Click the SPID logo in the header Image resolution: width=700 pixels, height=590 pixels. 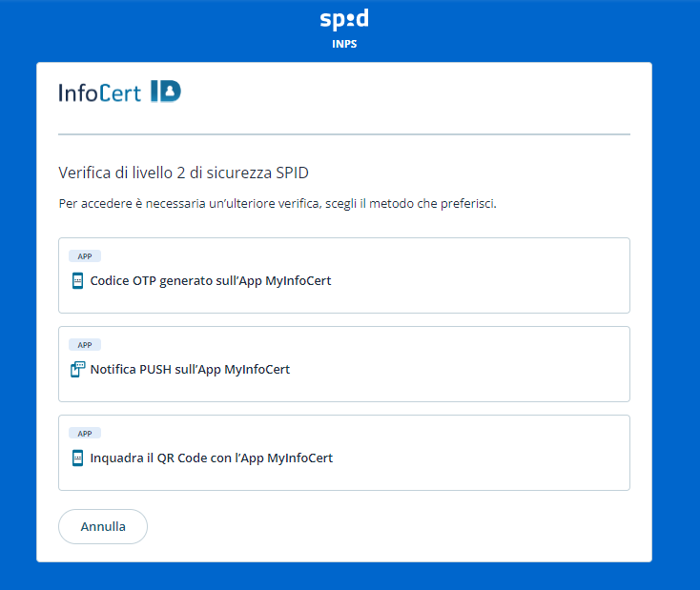(x=344, y=20)
